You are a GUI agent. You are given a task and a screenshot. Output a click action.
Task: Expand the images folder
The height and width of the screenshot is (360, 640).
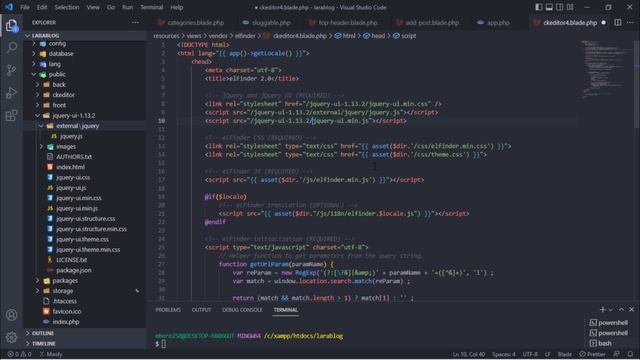tap(66, 147)
